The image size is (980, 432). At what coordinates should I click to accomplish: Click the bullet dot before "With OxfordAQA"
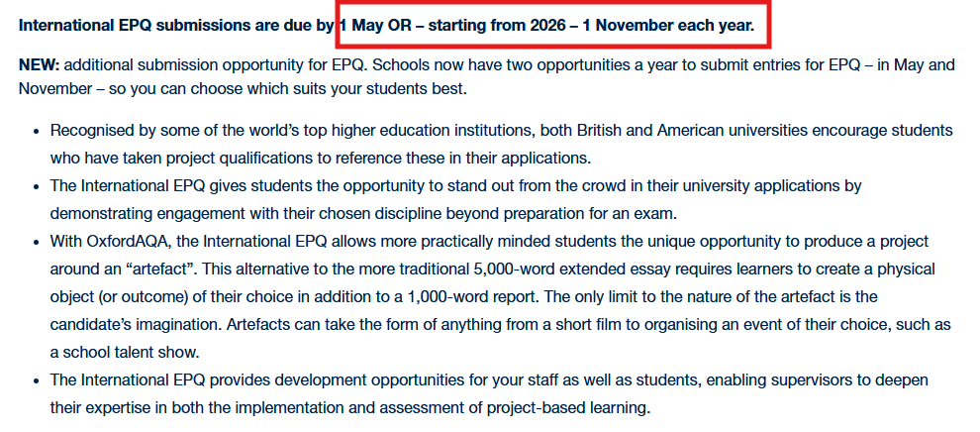click(x=36, y=242)
